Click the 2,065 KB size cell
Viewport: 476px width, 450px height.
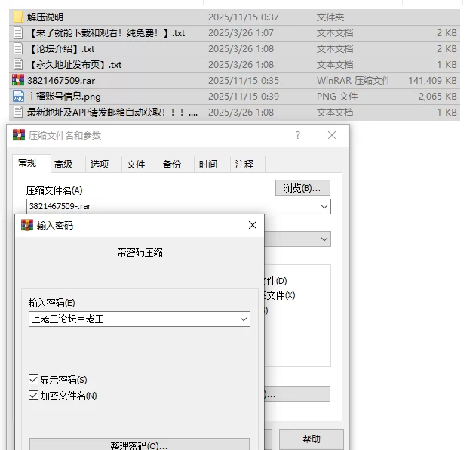tap(438, 97)
